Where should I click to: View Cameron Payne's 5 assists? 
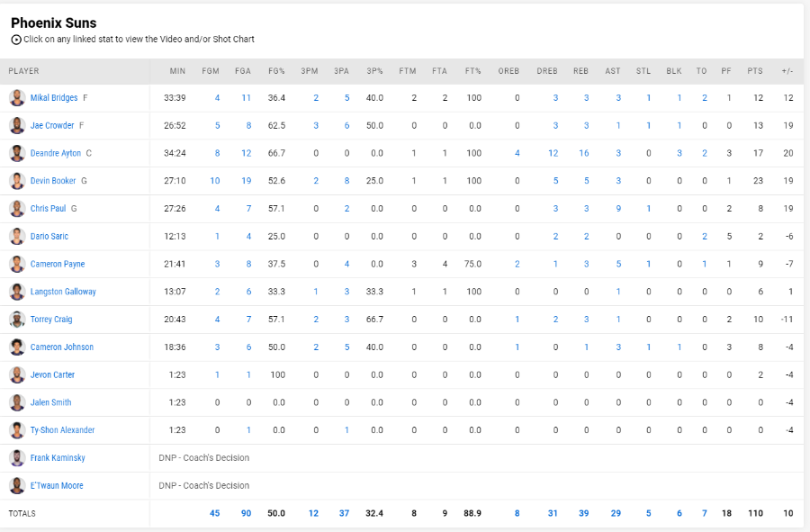point(618,264)
